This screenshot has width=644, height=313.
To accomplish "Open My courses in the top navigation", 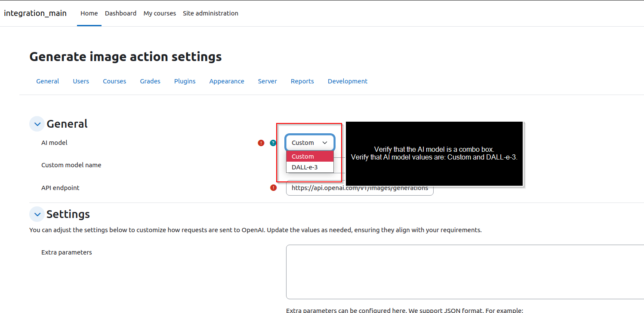I will pyautogui.click(x=160, y=13).
